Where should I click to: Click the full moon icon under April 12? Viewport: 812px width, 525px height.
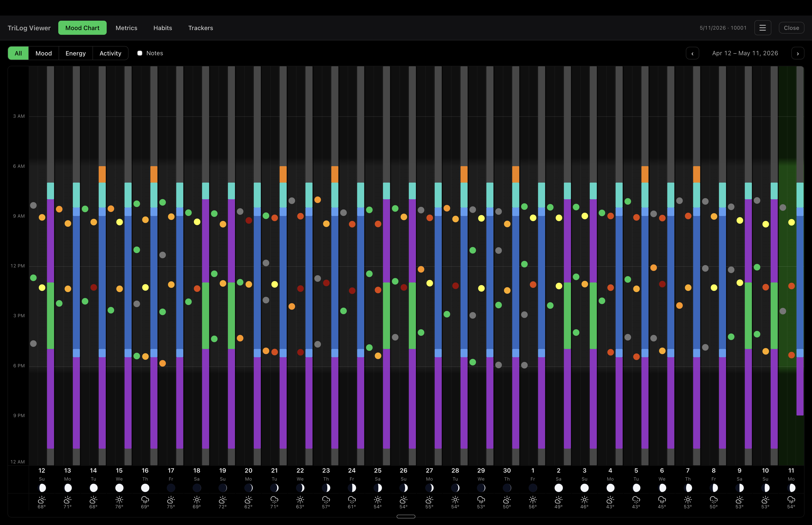(42, 488)
